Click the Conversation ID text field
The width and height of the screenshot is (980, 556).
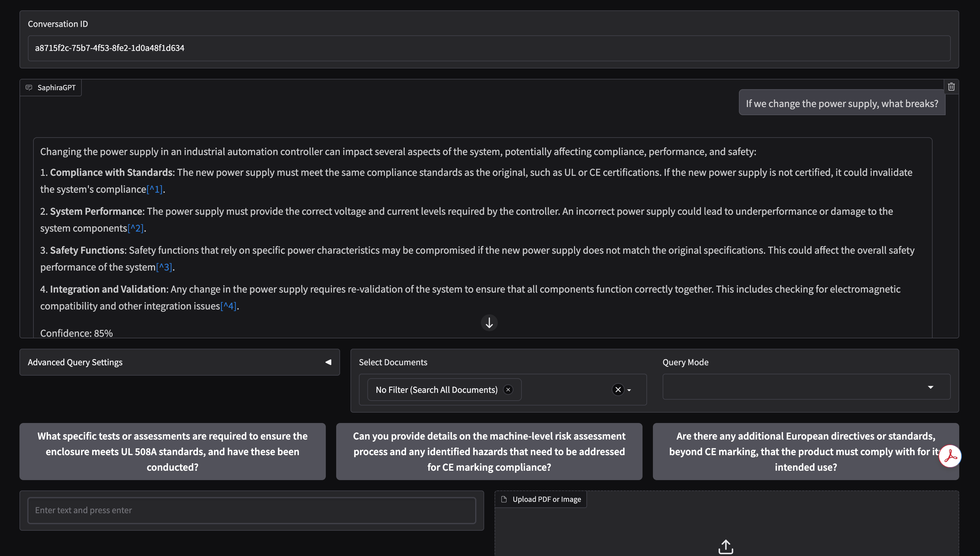click(489, 48)
